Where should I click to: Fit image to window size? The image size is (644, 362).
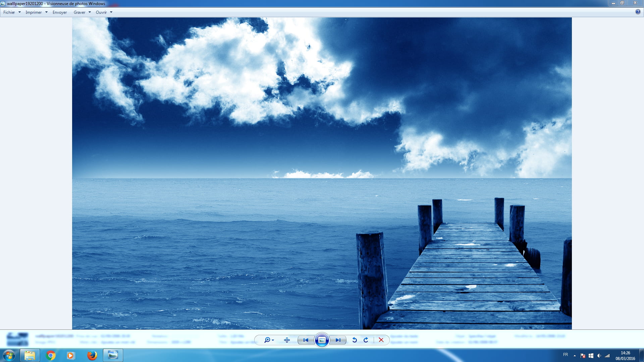[287, 340]
